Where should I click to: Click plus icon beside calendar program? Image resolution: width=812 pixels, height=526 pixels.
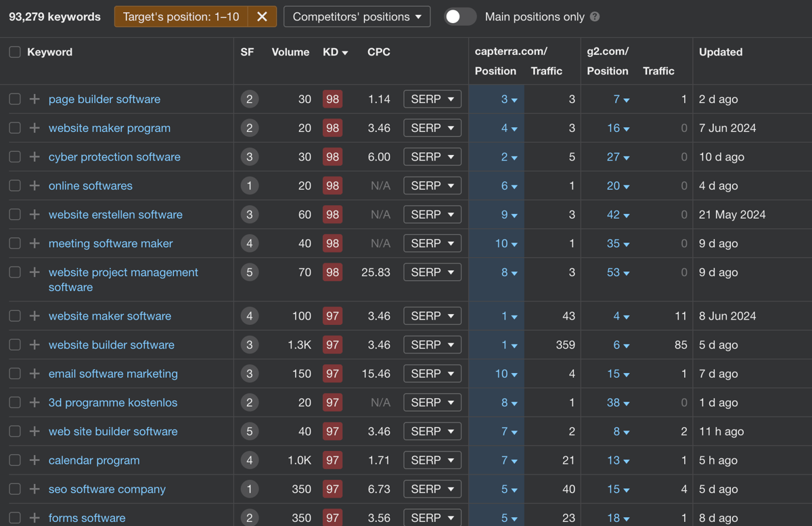[x=35, y=460]
